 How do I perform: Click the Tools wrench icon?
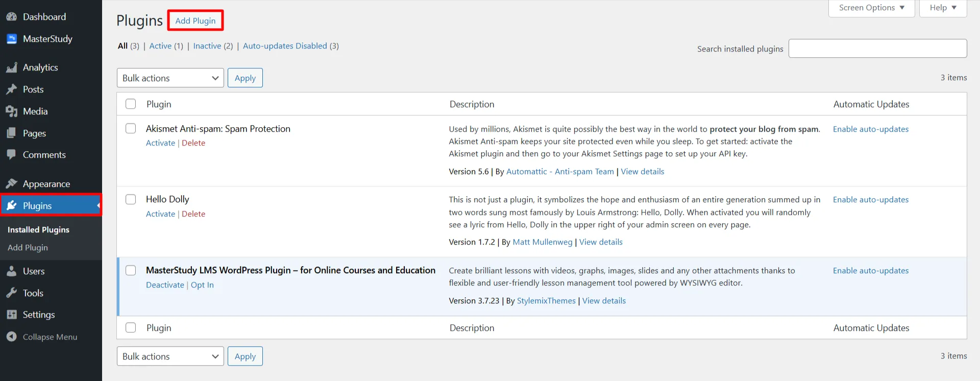(12, 293)
